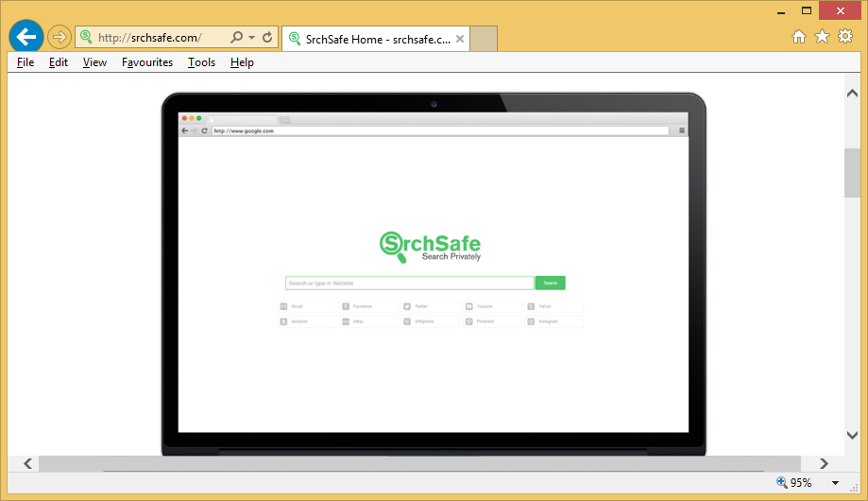
Task: Click the mockup browser's reload icon
Action: click(204, 130)
